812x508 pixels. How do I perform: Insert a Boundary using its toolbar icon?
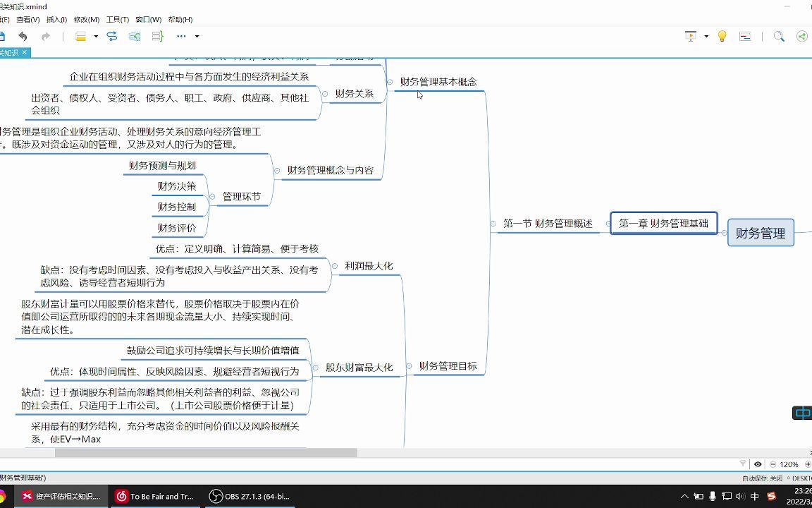click(x=134, y=36)
